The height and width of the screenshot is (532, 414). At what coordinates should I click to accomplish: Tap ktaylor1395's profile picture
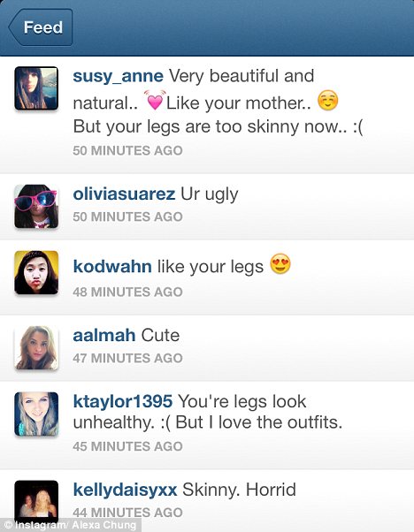(x=36, y=414)
